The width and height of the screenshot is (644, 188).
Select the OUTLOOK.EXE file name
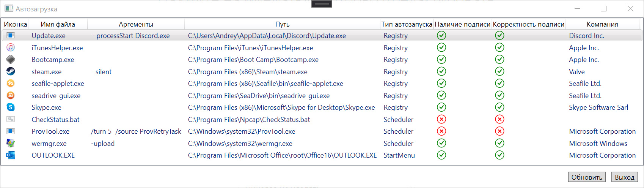53,155
